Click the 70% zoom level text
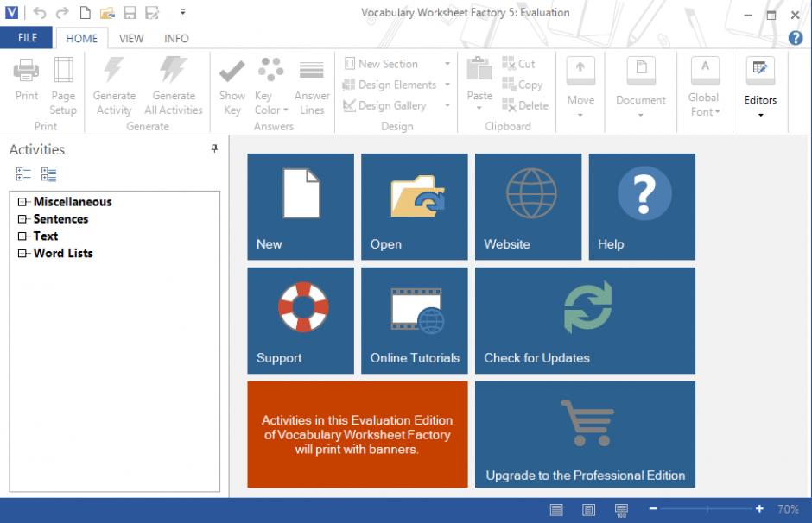The image size is (812, 523). click(x=788, y=509)
